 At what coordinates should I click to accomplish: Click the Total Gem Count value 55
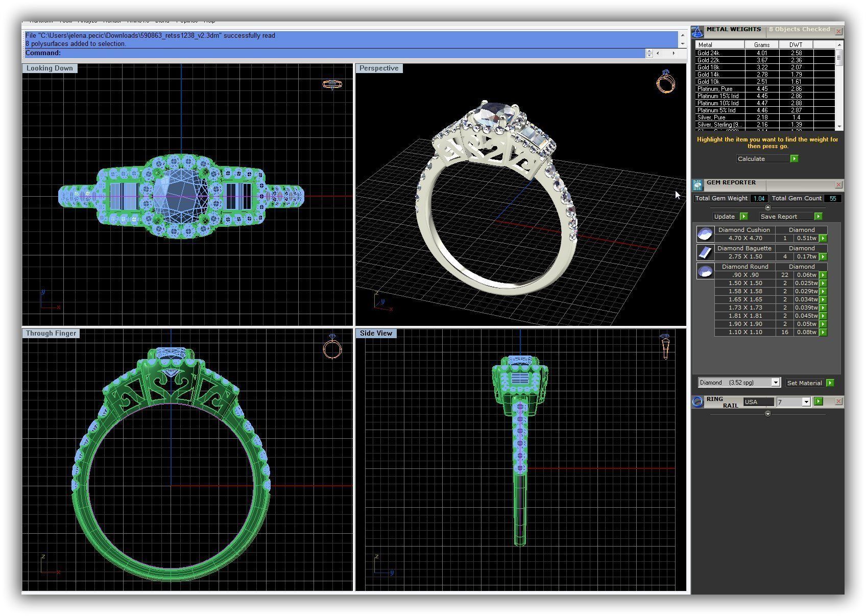click(832, 198)
